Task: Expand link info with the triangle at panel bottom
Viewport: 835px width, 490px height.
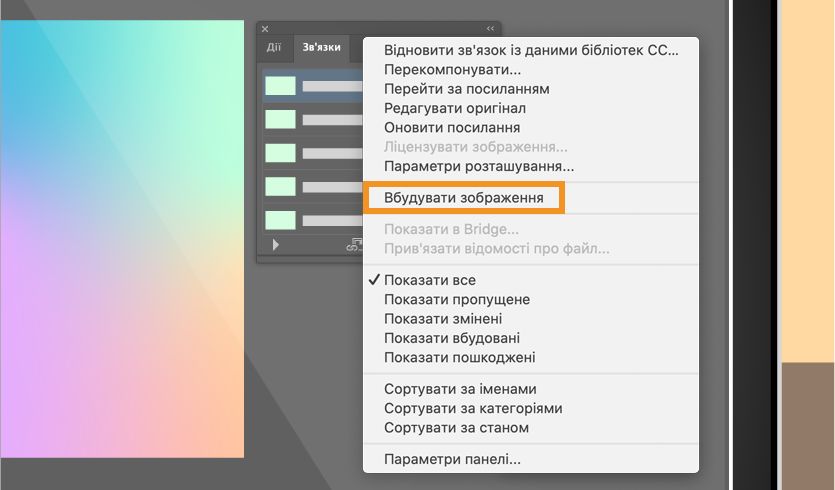Action: [x=275, y=245]
